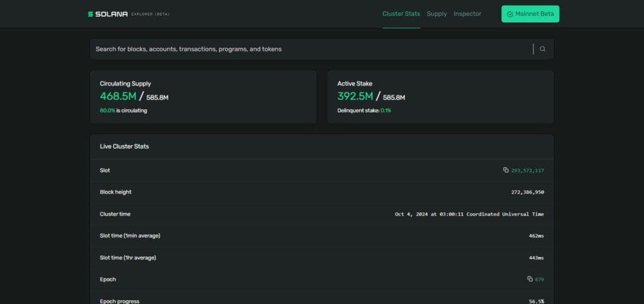Click the Block height row label

(x=116, y=192)
